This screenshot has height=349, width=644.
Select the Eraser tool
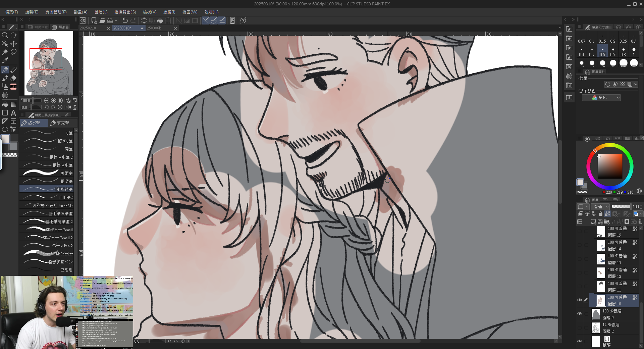[13, 78]
